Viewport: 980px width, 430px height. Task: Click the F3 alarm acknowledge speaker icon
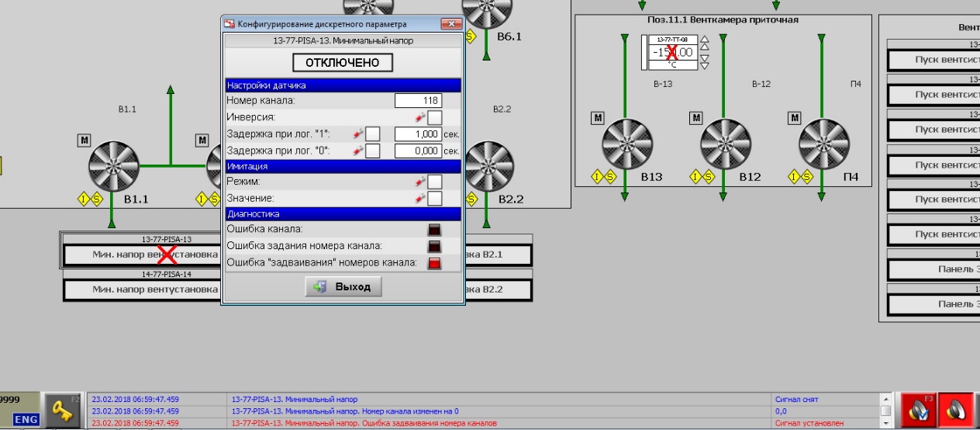(x=916, y=411)
